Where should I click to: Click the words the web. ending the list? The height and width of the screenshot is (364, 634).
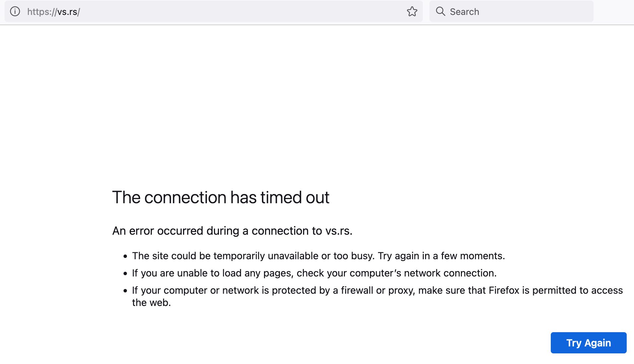[152, 303]
